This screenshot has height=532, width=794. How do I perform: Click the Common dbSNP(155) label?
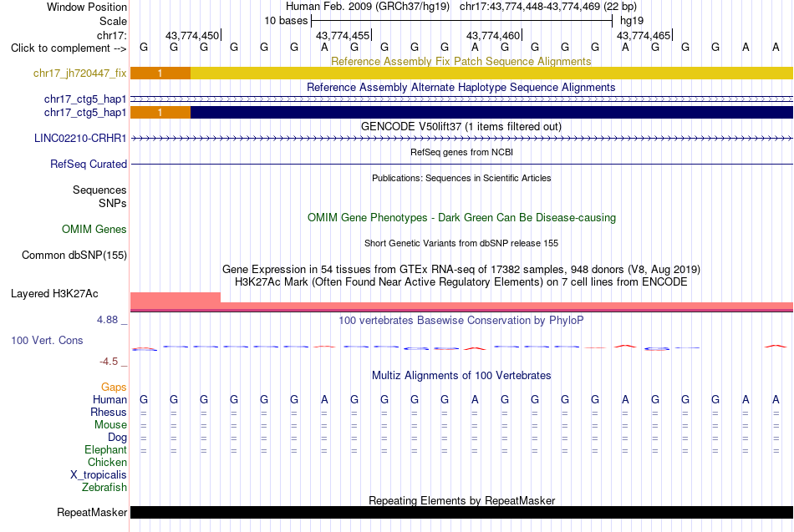[74, 255]
